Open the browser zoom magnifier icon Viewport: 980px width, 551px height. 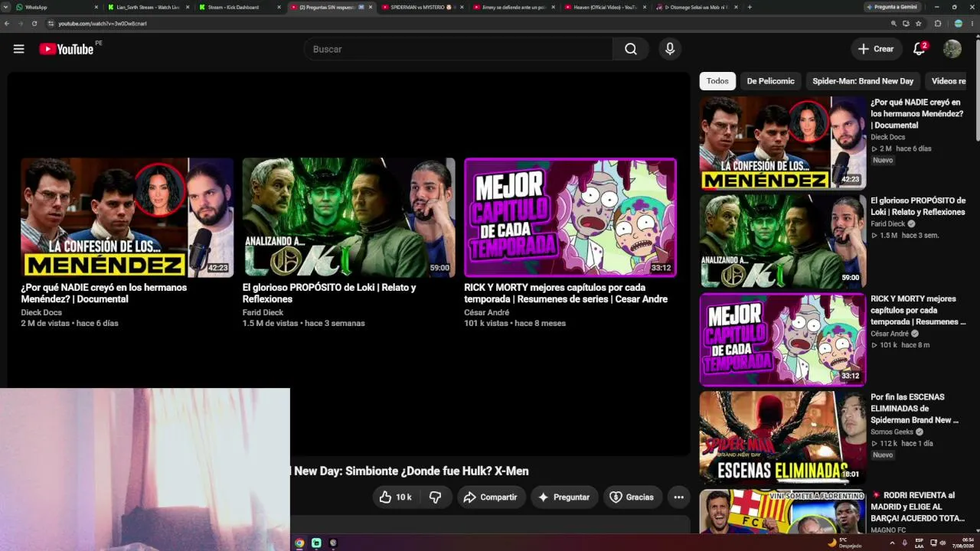[x=893, y=24]
